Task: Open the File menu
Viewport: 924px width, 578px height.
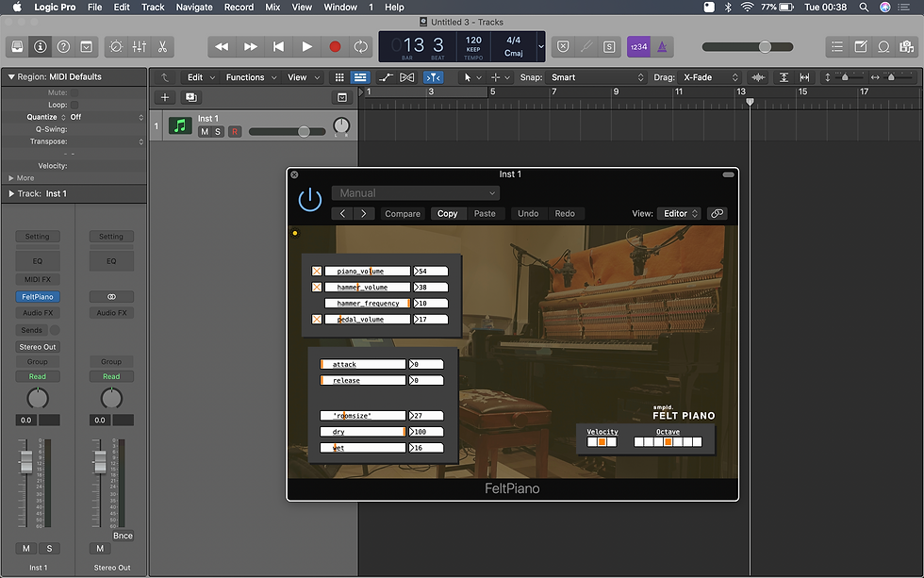Action: (94, 7)
